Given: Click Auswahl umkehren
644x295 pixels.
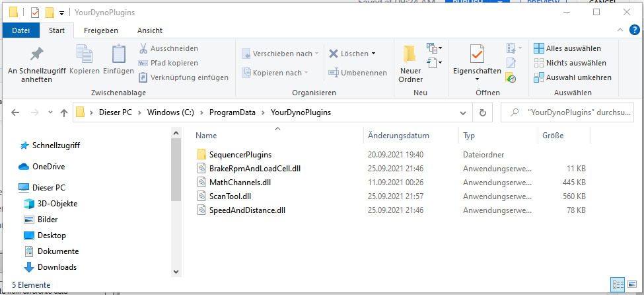Looking at the screenshot, I should 573,77.
